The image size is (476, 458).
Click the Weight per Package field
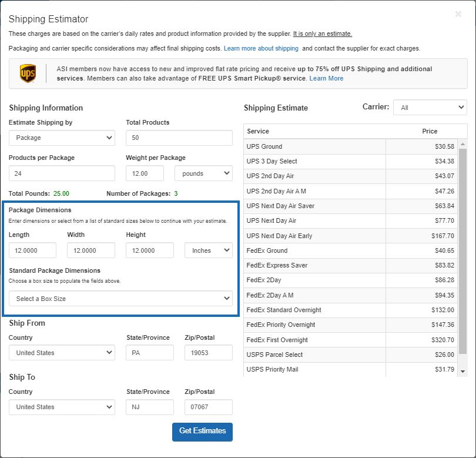click(x=145, y=173)
